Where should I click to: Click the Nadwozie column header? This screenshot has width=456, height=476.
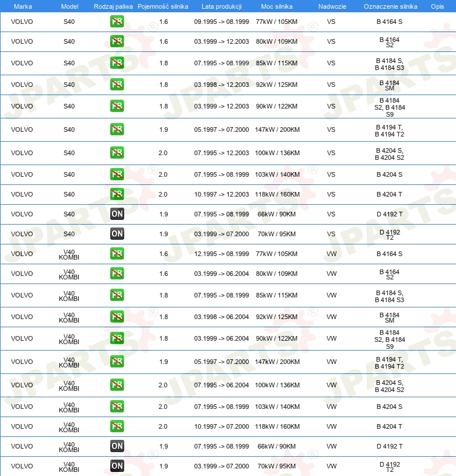click(x=332, y=6)
